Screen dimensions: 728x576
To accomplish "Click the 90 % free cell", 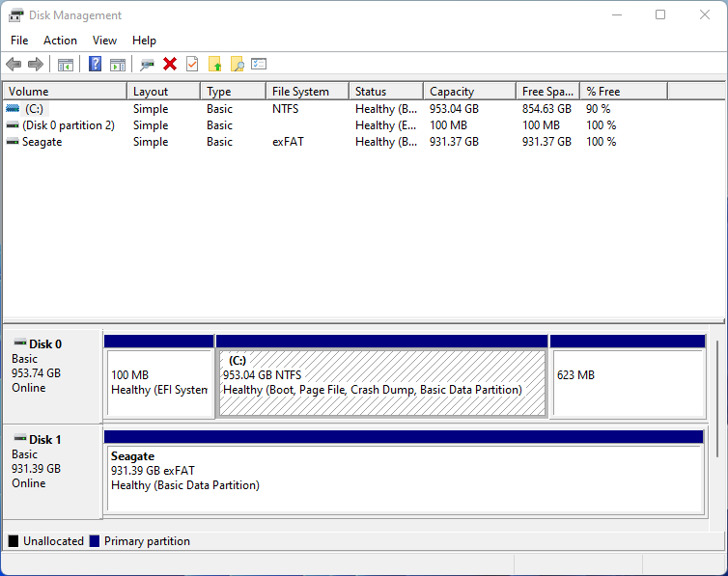I will point(598,108).
